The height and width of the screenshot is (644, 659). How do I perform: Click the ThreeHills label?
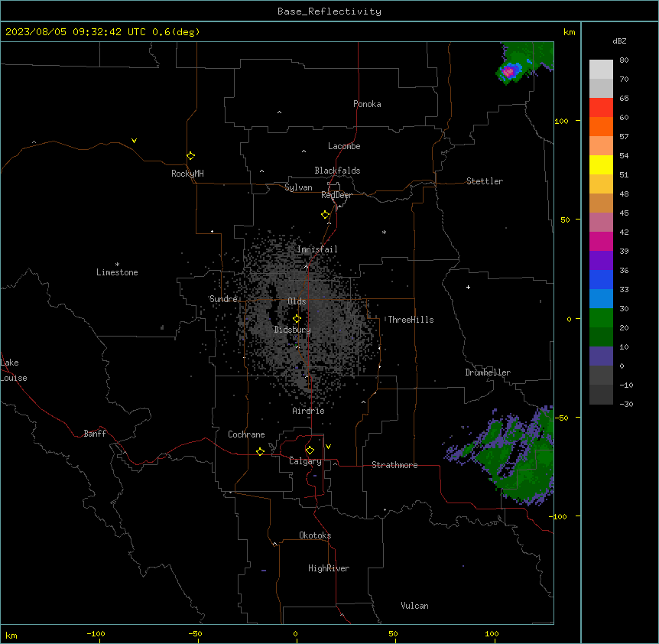point(411,320)
